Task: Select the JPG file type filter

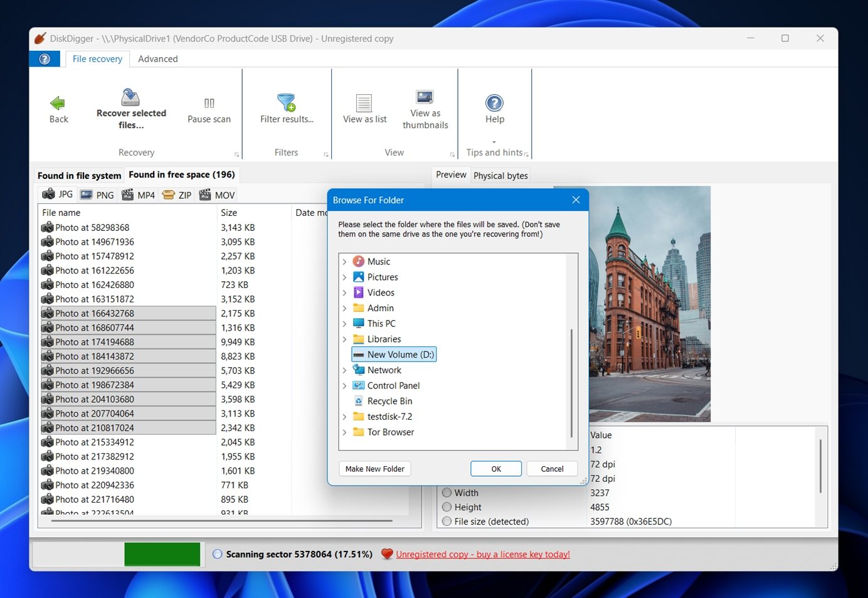Action: tap(56, 195)
